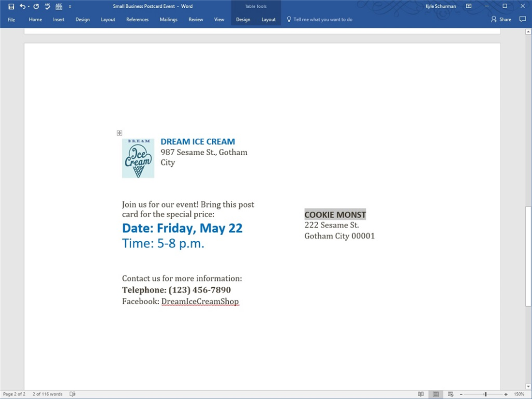Switch to Web Layout view
This screenshot has width=532, height=399.
click(x=450, y=394)
